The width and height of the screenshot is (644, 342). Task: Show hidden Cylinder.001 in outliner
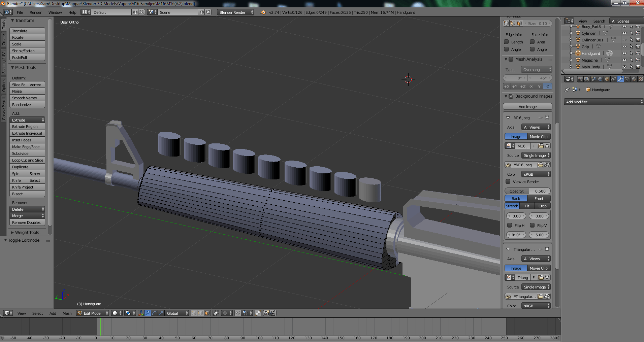click(624, 40)
